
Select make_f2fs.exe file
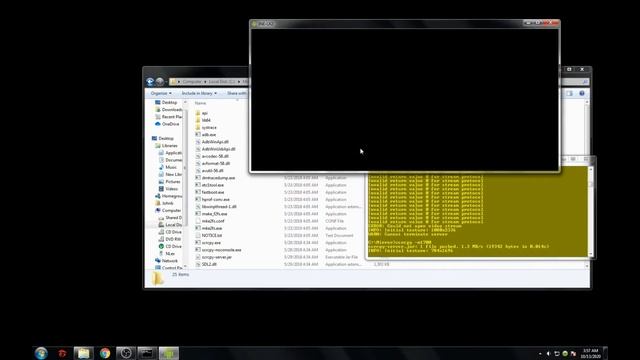214,214
